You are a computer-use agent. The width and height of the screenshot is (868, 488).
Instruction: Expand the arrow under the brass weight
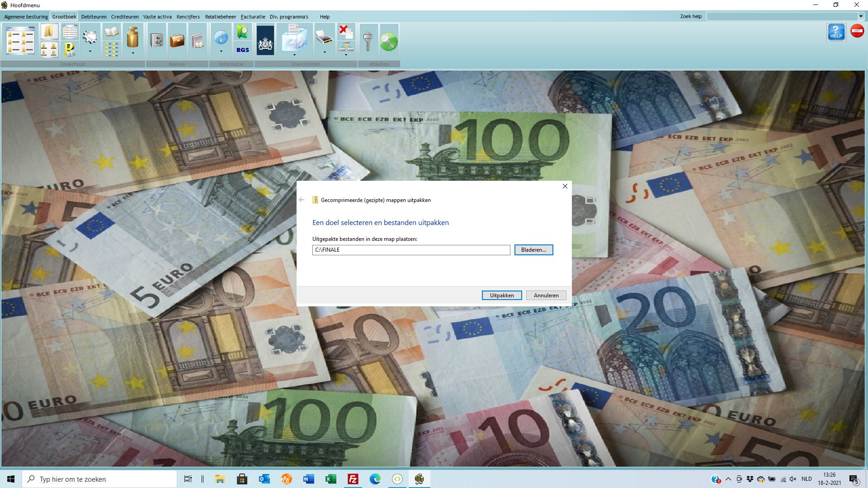click(133, 53)
